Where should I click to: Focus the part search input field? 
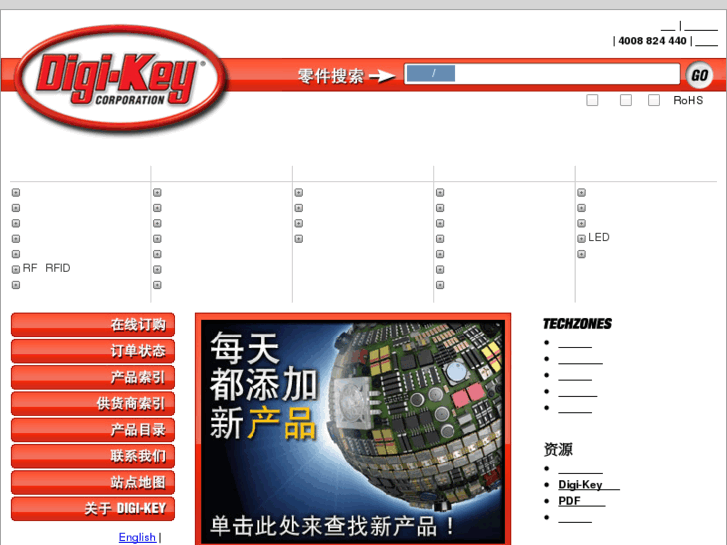[x=542, y=74]
